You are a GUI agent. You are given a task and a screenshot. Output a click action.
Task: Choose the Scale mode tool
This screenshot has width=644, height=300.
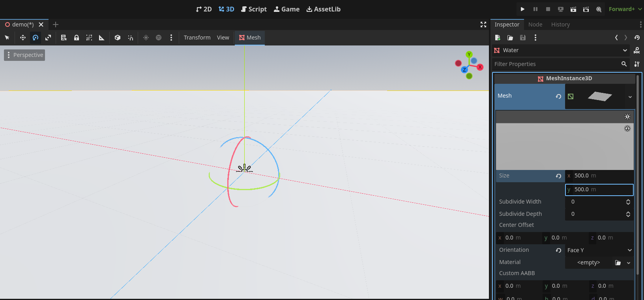pyautogui.click(x=48, y=38)
